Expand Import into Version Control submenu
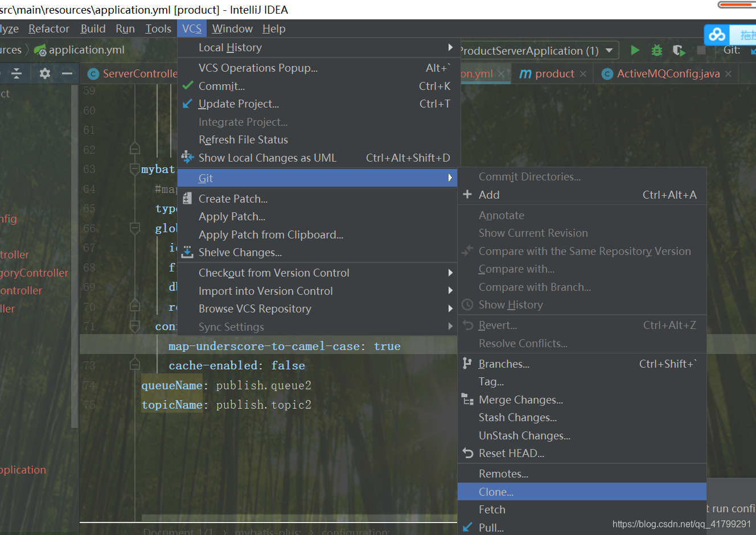The image size is (756, 535). pos(450,290)
